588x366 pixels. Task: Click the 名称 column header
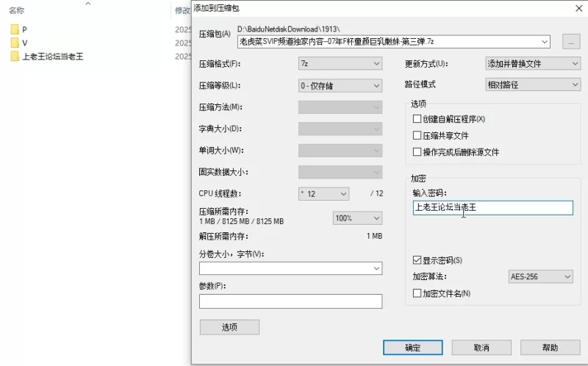pos(17,11)
